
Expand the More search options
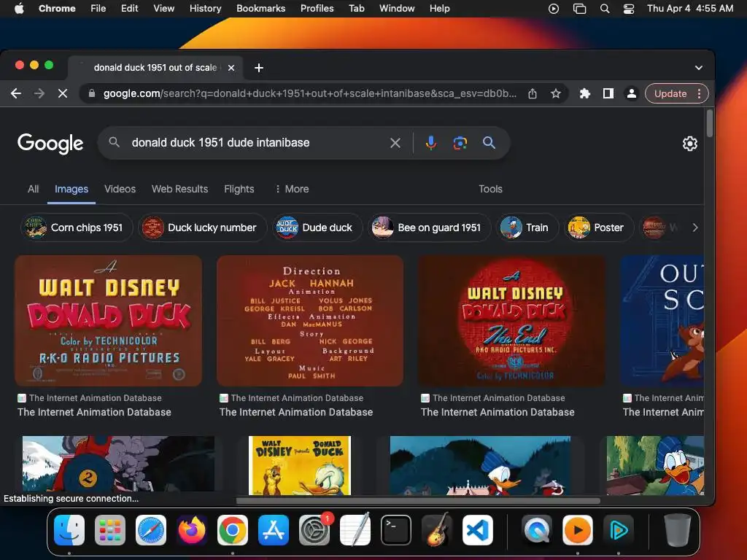(x=292, y=189)
